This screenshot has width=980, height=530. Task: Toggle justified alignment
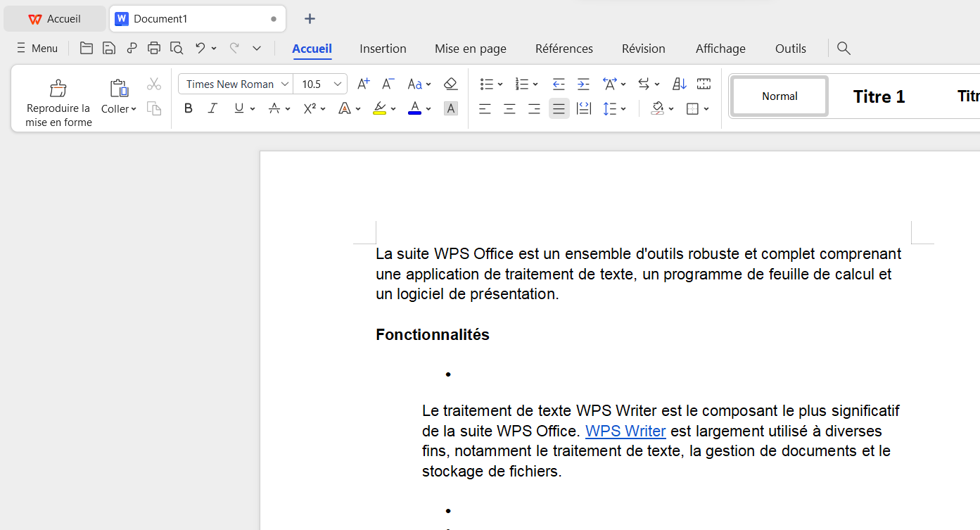click(x=559, y=108)
